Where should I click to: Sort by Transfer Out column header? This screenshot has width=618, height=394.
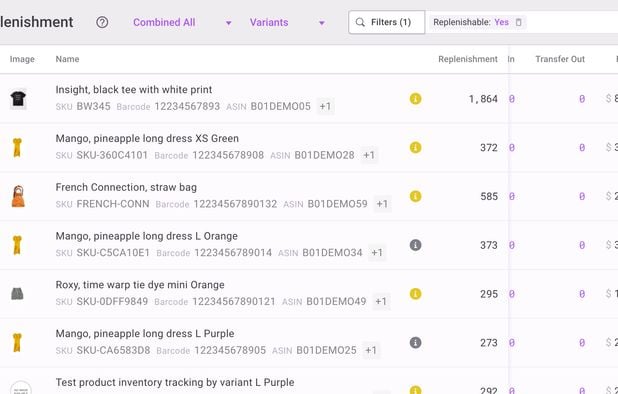coord(560,59)
